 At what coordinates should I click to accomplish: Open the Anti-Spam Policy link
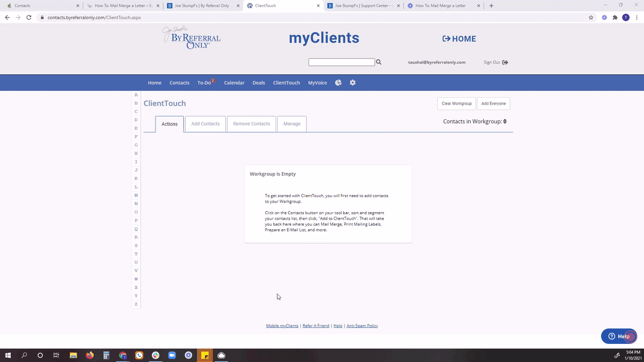[x=362, y=326]
